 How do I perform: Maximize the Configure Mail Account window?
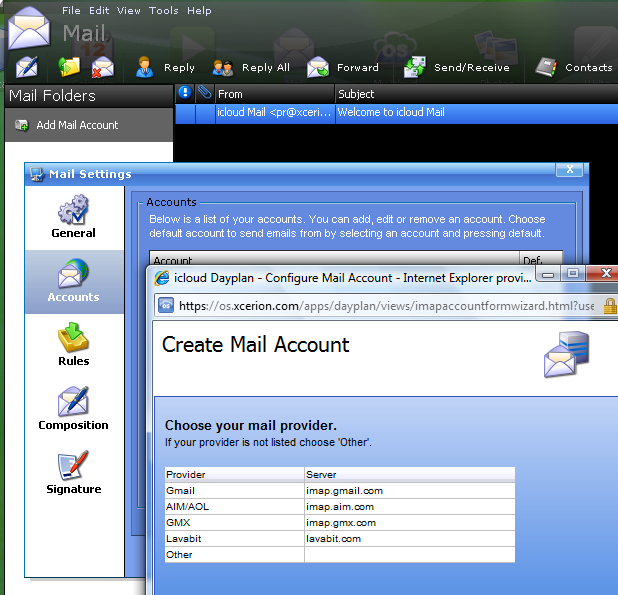point(573,273)
